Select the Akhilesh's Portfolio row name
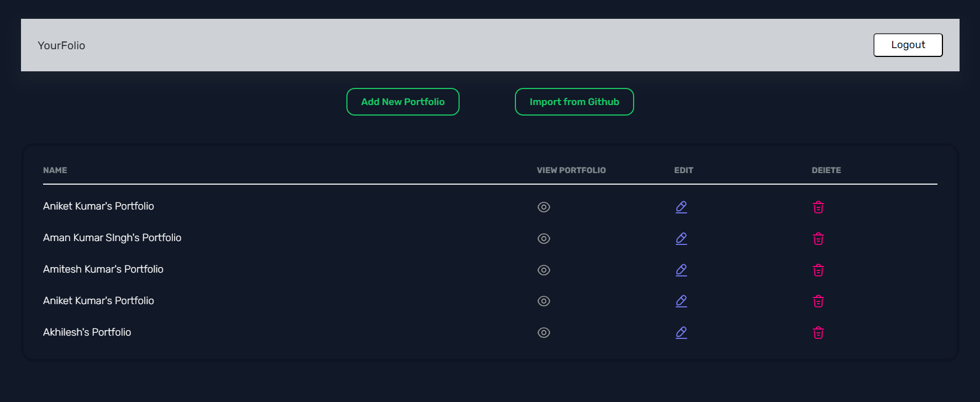The image size is (980, 402). 87,332
